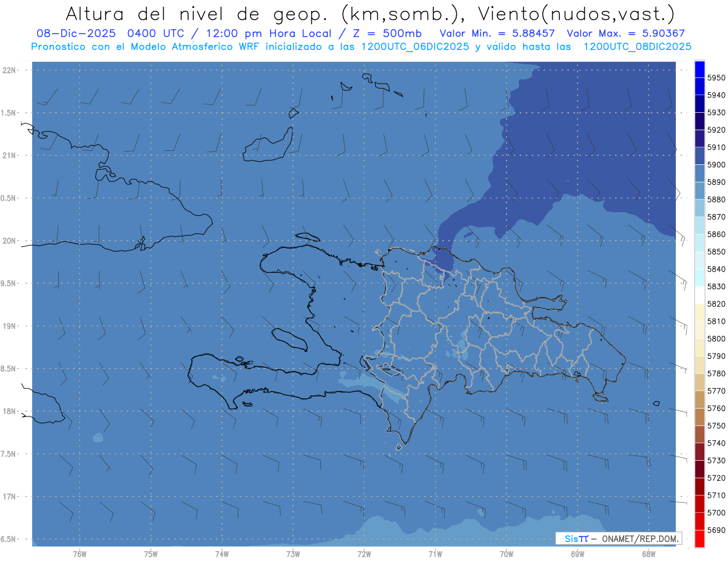728x562 pixels.
Task: Click the '5800' colorbar value
Action: pyautogui.click(x=716, y=338)
